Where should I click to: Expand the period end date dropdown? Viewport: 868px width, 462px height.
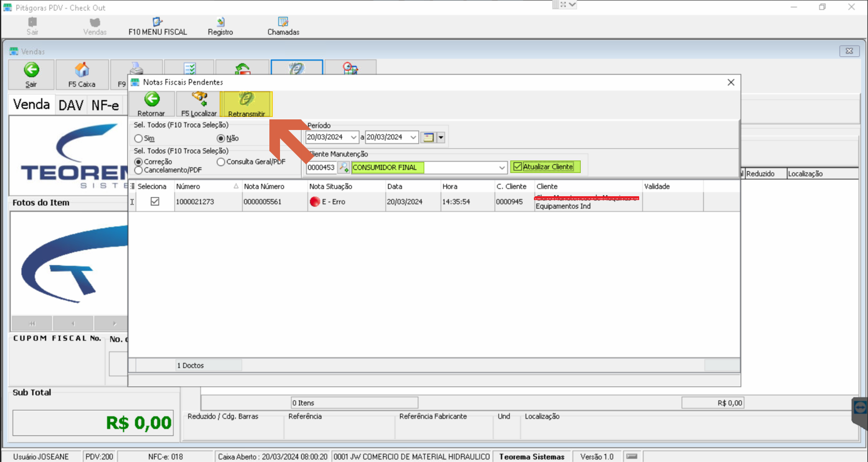[x=413, y=137]
